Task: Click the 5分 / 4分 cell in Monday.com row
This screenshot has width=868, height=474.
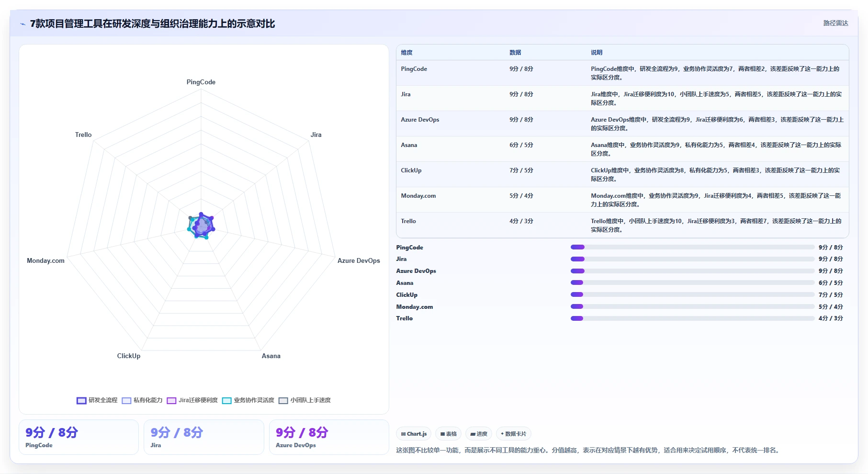Action: (x=521, y=196)
